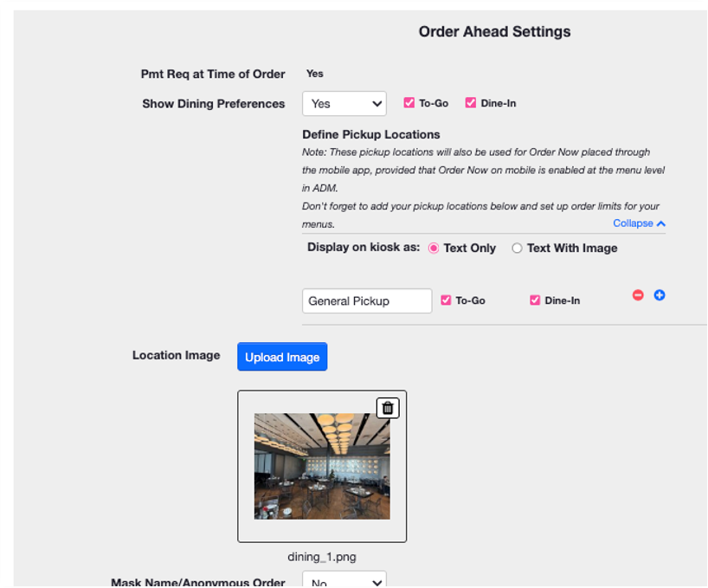This screenshot has width=708, height=588.
Task: Delete the dining_1.png image with trash icon
Action: tap(388, 408)
